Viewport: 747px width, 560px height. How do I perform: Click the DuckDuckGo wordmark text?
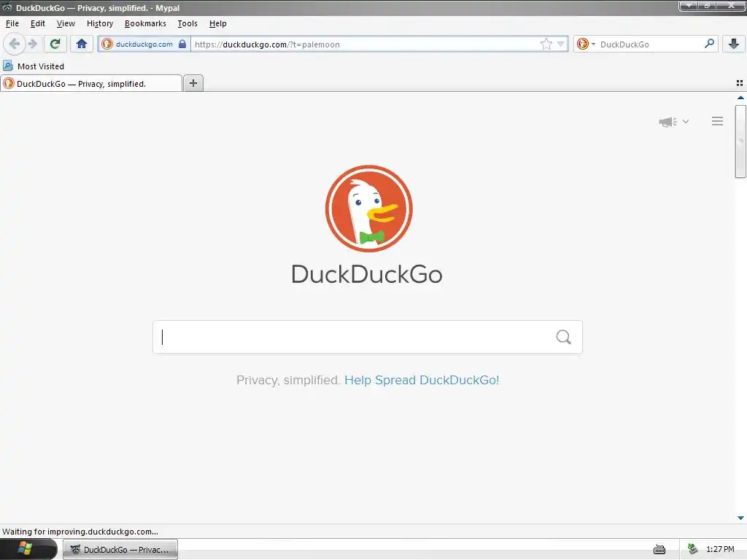coord(367,274)
